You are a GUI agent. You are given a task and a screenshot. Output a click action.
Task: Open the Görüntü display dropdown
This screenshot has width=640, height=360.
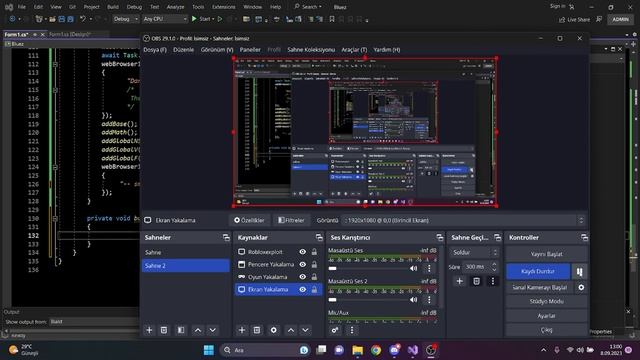click(x=464, y=220)
